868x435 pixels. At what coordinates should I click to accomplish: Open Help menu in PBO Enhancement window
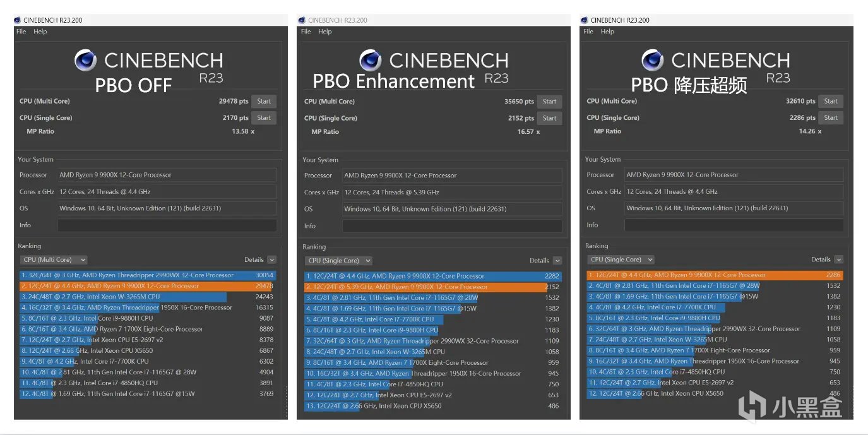click(x=325, y=32)
